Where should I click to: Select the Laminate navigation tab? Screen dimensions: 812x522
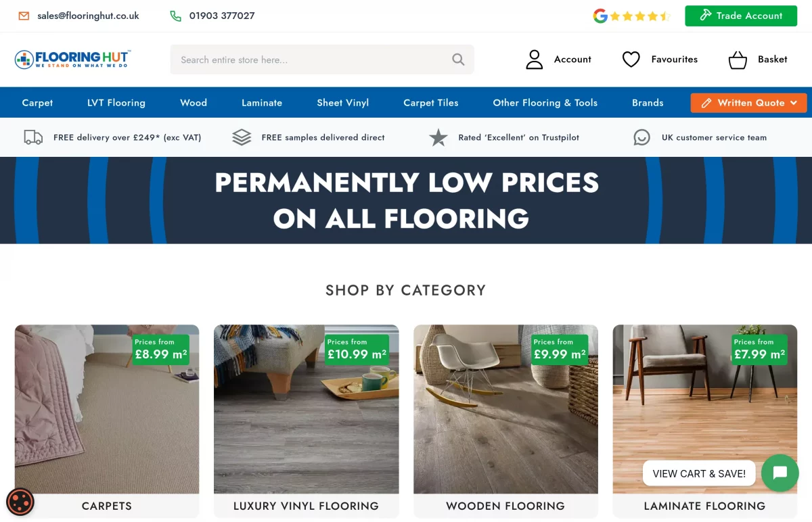pos(262,102)
